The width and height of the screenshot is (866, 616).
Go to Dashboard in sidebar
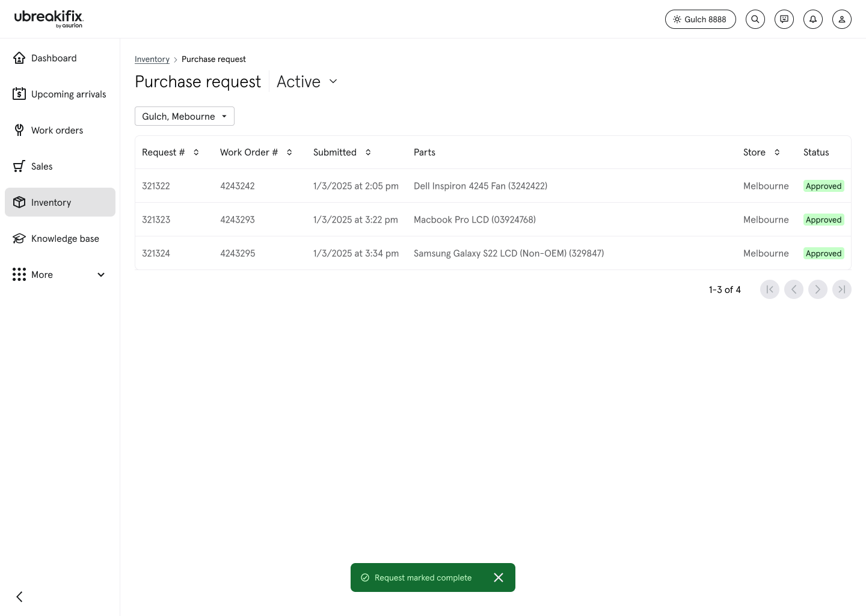[60, 58]
